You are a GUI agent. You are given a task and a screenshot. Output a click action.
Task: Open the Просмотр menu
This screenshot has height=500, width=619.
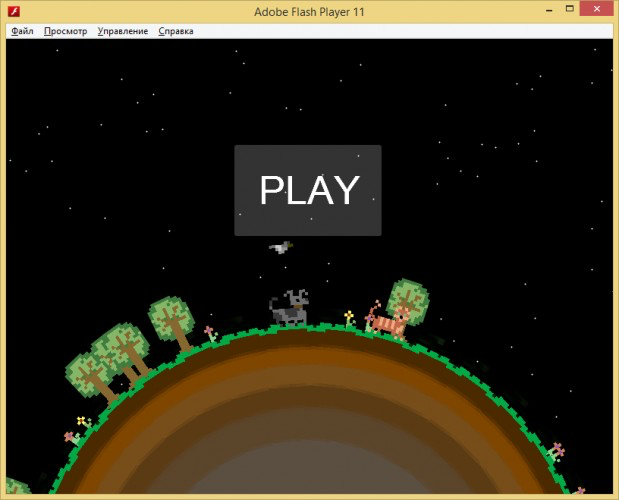point(66,31)
